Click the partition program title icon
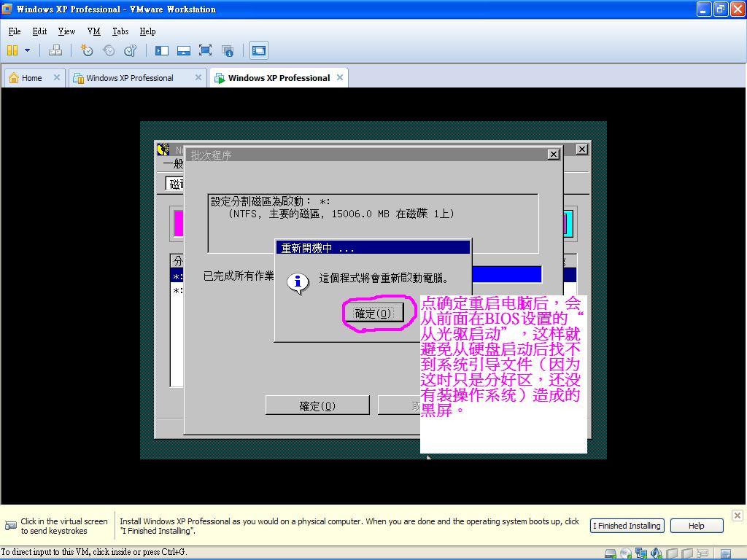The width and height of the screenshot is (747, 560). (163, 149)
